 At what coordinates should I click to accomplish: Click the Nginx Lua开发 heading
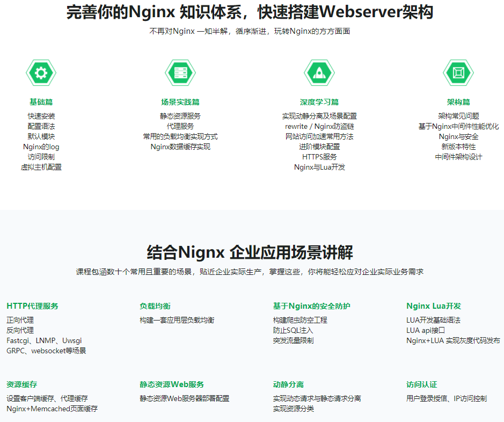coord(434,306)
